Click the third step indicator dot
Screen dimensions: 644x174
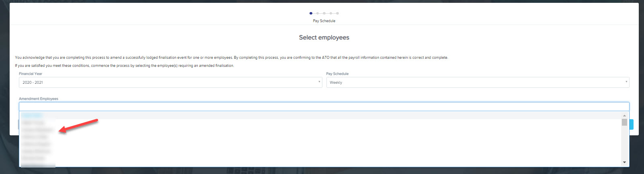click(324, 13)
